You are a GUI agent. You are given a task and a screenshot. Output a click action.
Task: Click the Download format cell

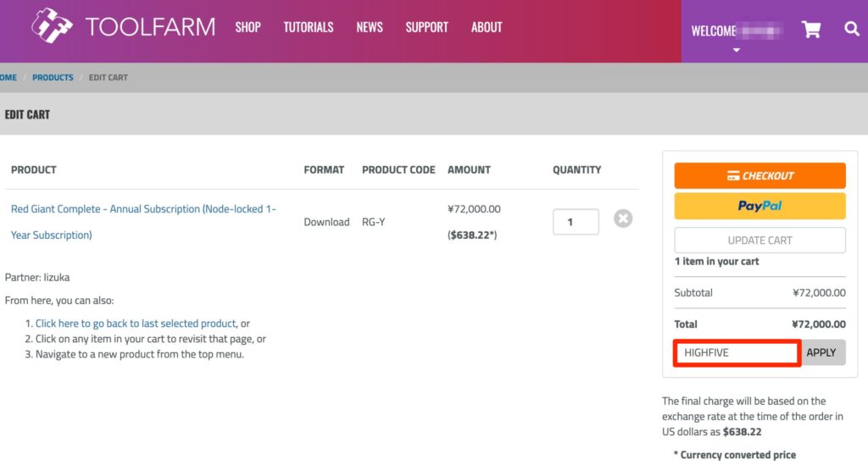(x=326, y=222)
